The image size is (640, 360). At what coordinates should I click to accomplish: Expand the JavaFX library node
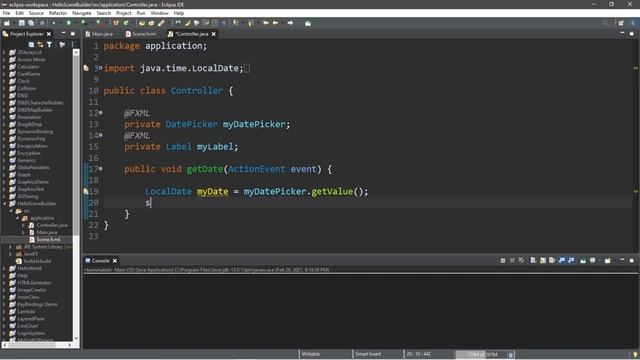coord(11,254)
